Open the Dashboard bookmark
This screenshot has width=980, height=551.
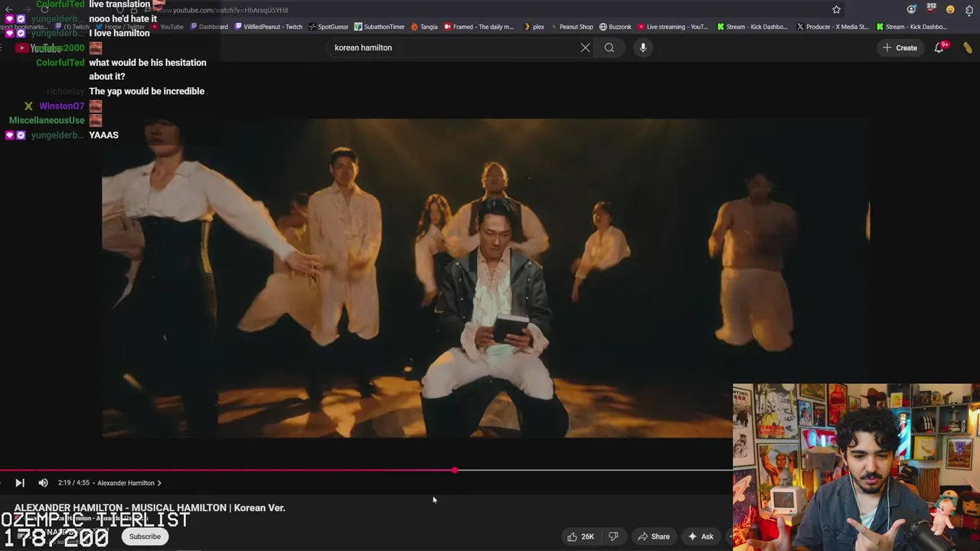[x=208, y=27]
